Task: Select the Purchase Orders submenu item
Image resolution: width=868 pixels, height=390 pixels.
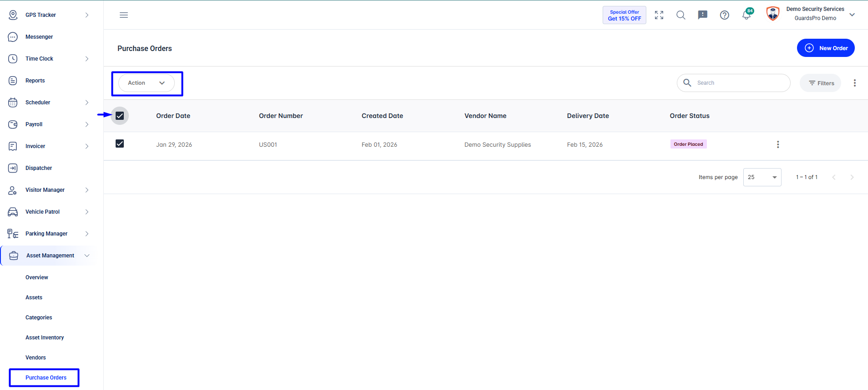Action: click(46, 378)
